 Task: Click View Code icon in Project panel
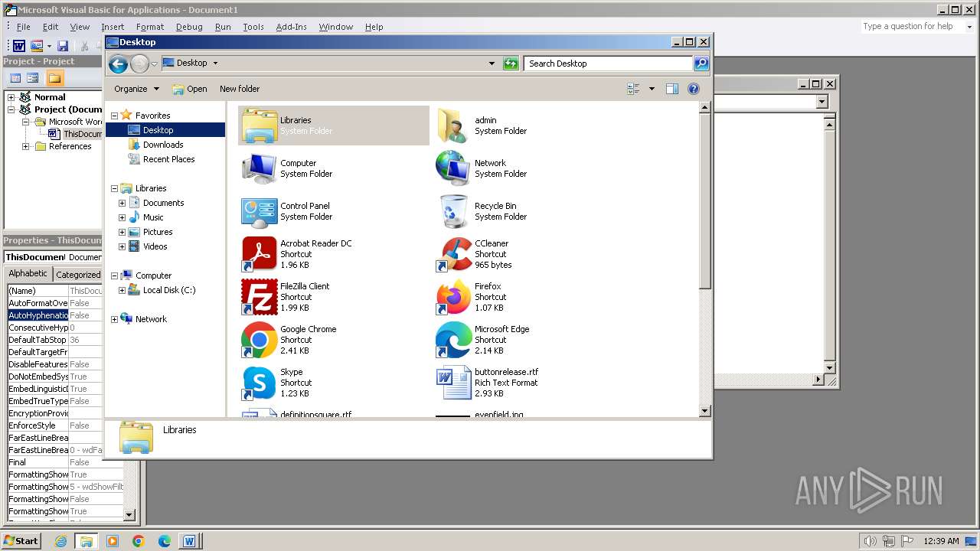(x=15, y=78)
